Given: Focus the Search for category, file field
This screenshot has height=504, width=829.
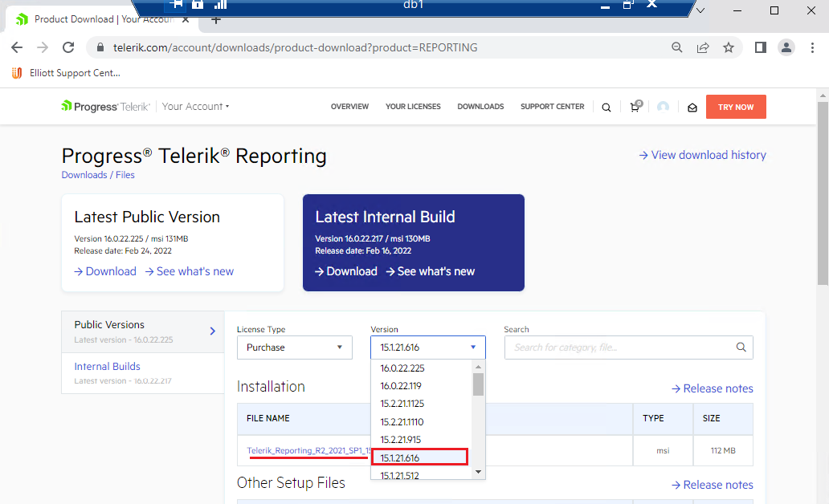Looking at the screenshot, I should [629, 348].
